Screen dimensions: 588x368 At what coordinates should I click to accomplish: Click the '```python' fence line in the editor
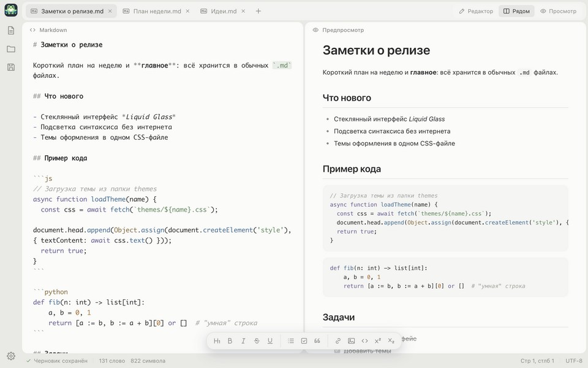coord(51,292)
